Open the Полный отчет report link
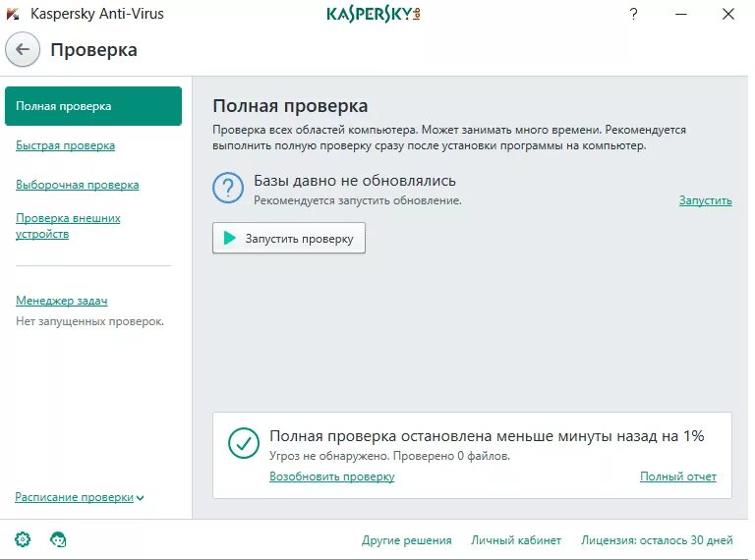This screenshot has width=755, height=560. [678, 476]
